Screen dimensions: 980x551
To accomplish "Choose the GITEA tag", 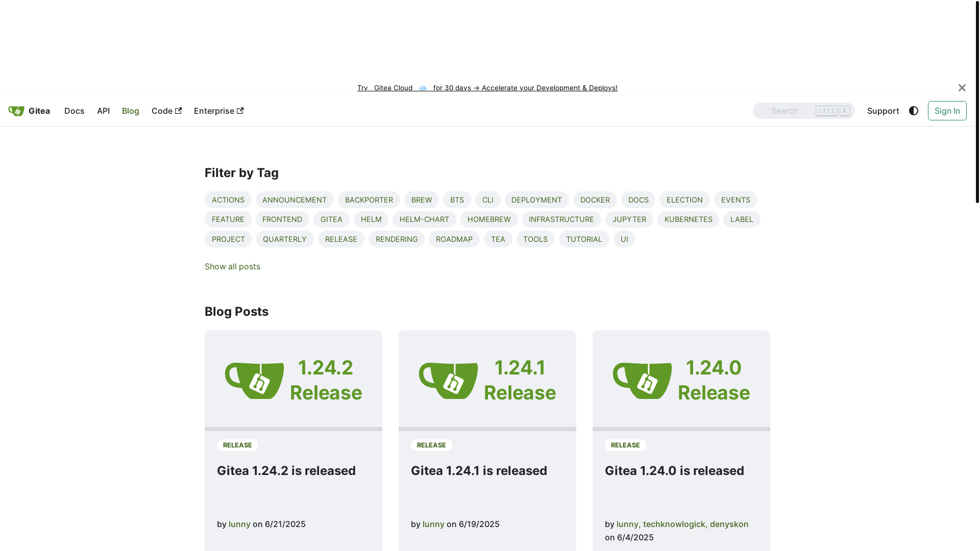I will [331, 219].
